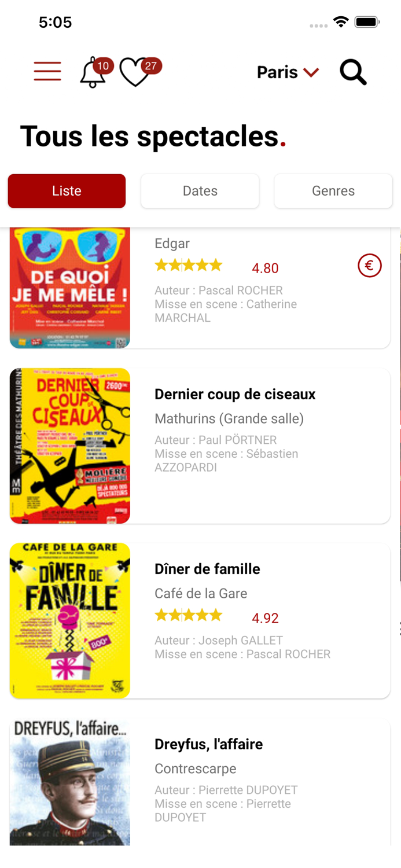Tap the Dreyfus, l'affaire poster image
This screenshot has height=868, width=401.
click(70, 782)
